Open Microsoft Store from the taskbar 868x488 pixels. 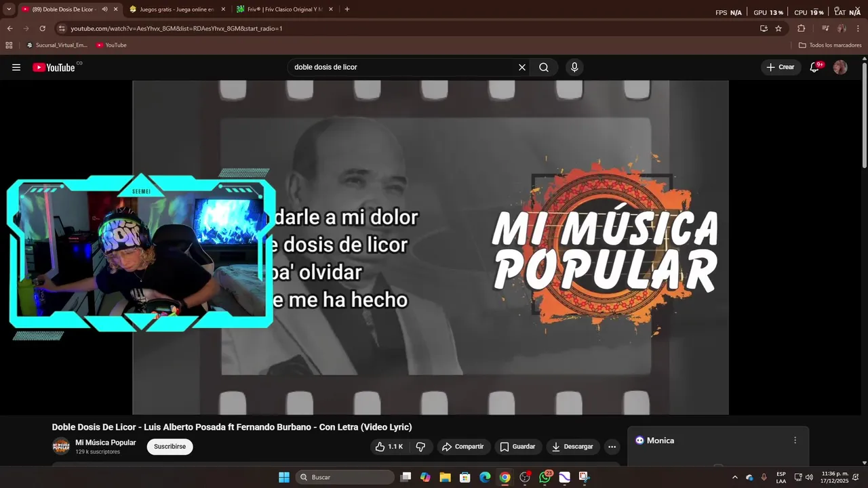pyautogui.click(x=465, y=477)
